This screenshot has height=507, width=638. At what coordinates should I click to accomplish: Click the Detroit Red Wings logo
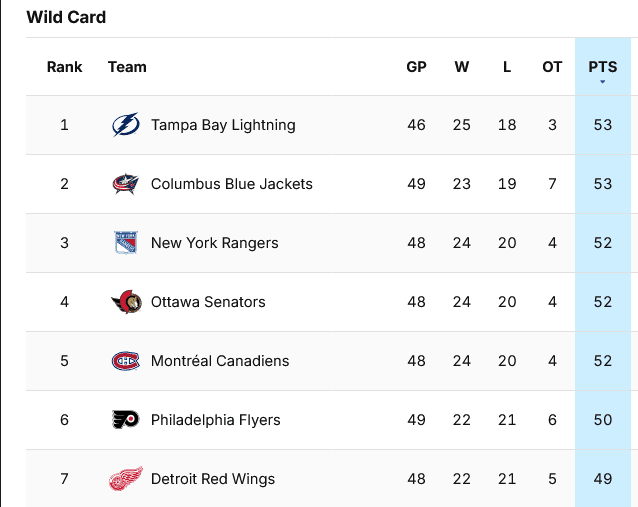coord(126,479)
